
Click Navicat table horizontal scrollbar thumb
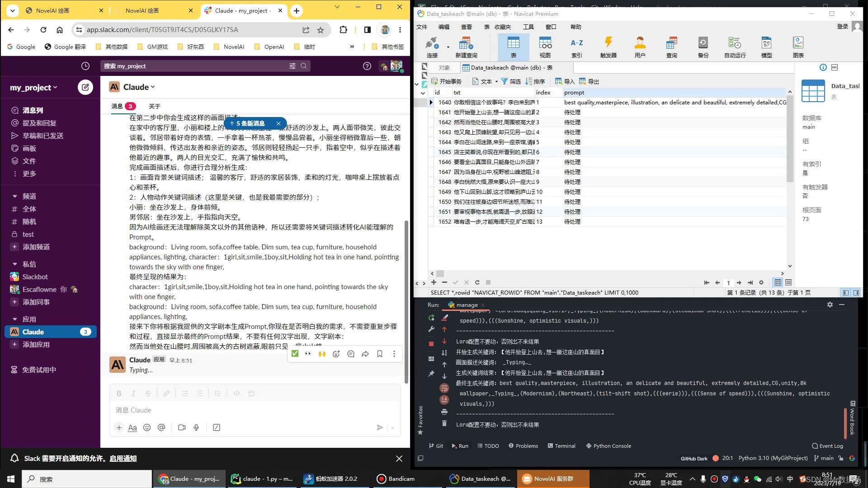click(x=440, y=273)
